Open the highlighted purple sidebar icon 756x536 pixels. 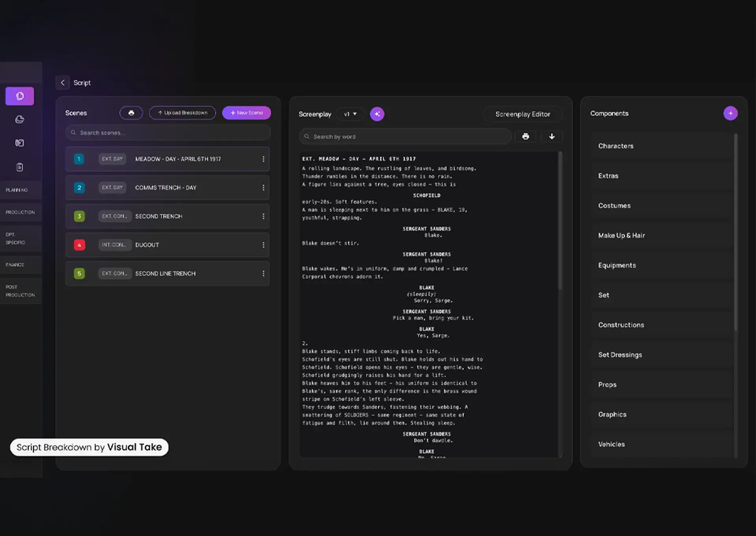click(x=20, y=96)
